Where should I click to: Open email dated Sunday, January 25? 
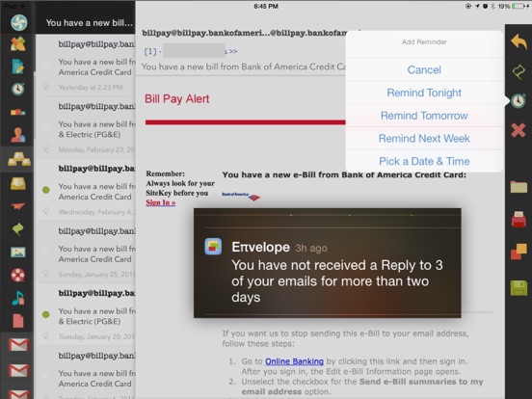pyautogui.click(x=86, y=253)
